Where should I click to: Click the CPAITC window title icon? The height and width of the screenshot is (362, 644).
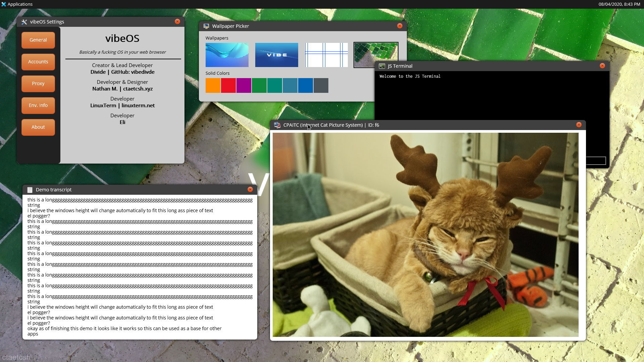pos(277,125)
